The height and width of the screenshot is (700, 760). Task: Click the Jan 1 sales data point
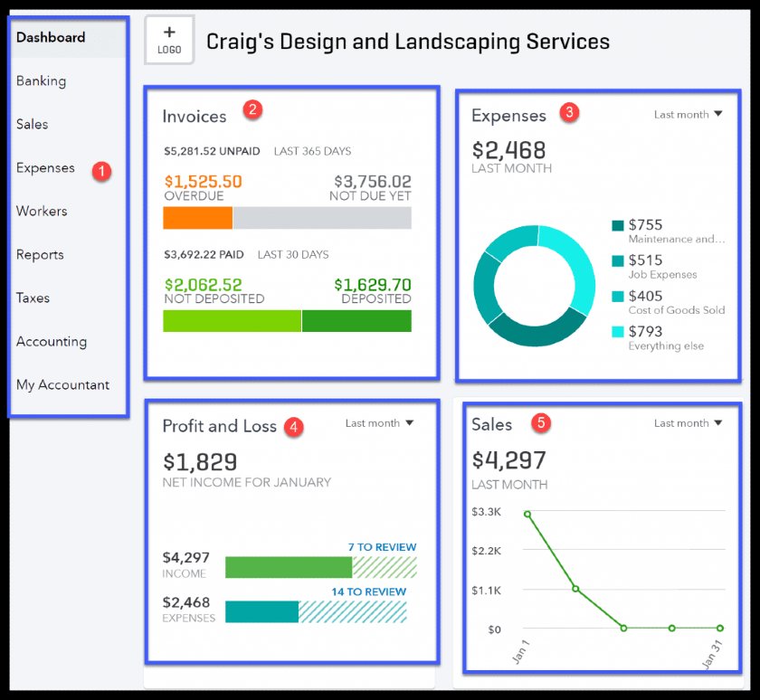pyautogui.click(x=527, y=514)
